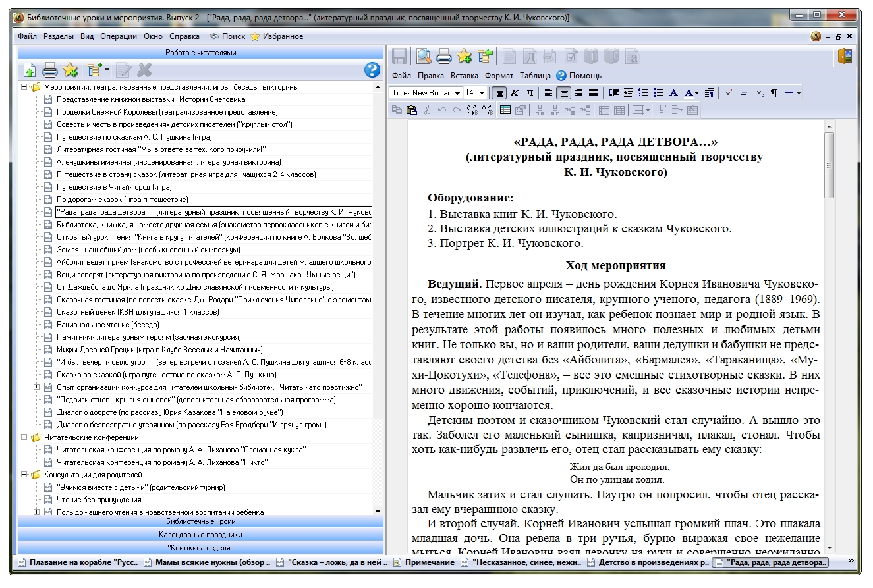
Task: Select "Сказочный денек (КВН для учащихся 1 классов)"
Action: point(138,312)
